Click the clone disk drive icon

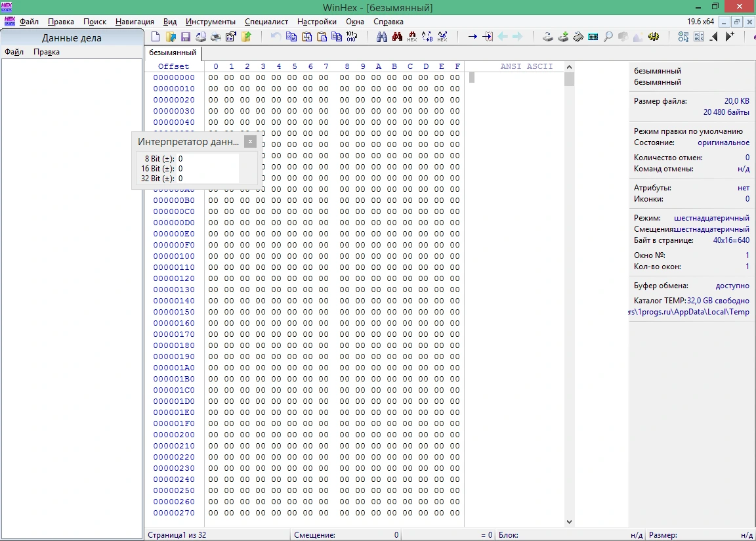point(562,37)
